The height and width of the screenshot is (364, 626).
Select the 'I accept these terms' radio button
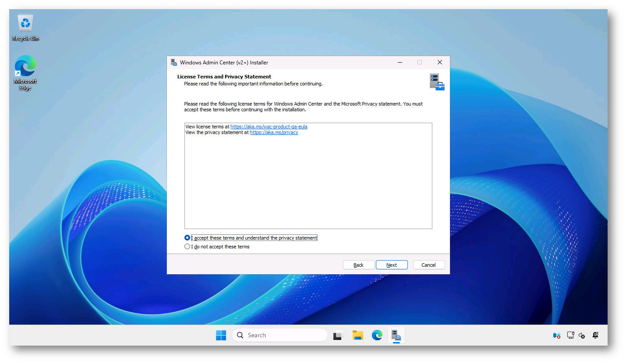pos(187,237)
